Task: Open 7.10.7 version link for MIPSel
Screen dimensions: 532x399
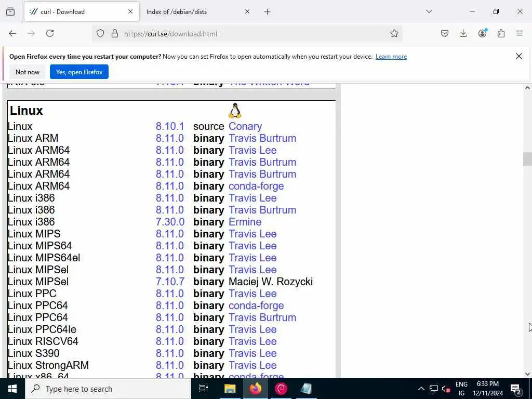Action: [170, 282]
